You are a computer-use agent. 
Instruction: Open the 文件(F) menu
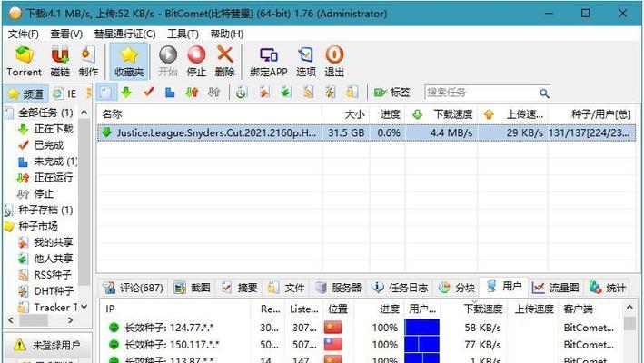coord(24,34)
